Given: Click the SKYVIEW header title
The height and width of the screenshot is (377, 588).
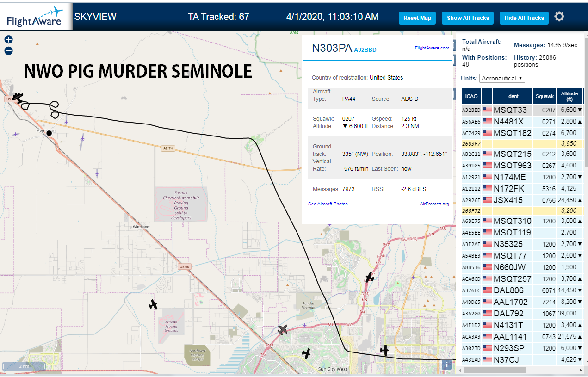Looking at the screenshot, I should coord(95,17).
